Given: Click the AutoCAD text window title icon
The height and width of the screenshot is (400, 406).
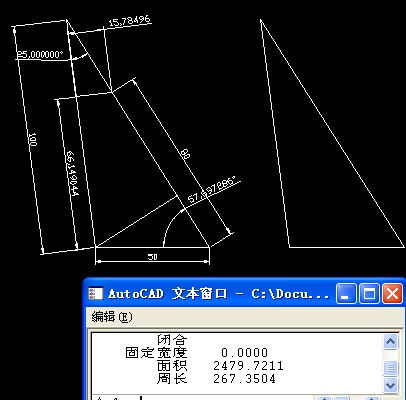Looking at the screenshot, I should 95,294.
